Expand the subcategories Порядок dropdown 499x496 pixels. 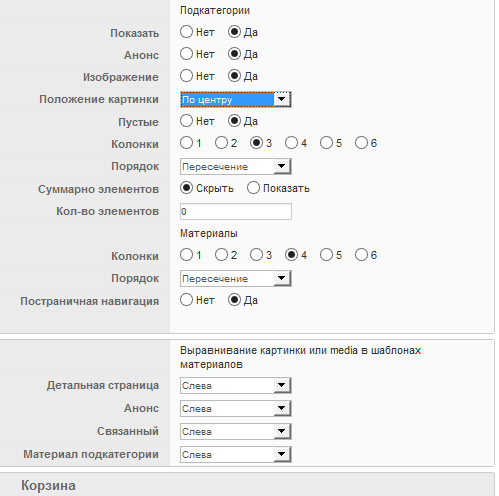[236, 167]
